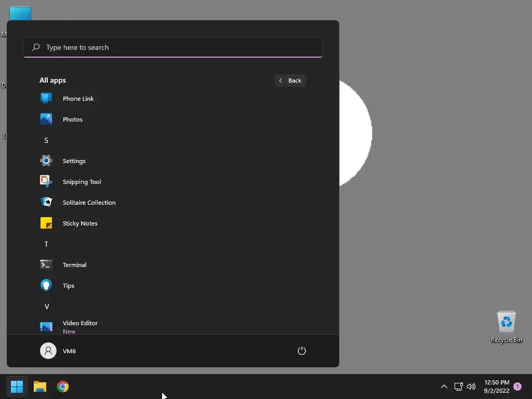Click the Video Editor text label
This screenshot has width=532, height=399.
coord(80,323)
